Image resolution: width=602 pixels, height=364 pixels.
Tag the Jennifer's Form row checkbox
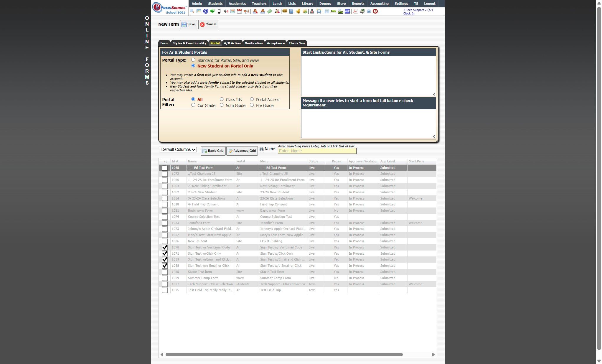point(165,223)
